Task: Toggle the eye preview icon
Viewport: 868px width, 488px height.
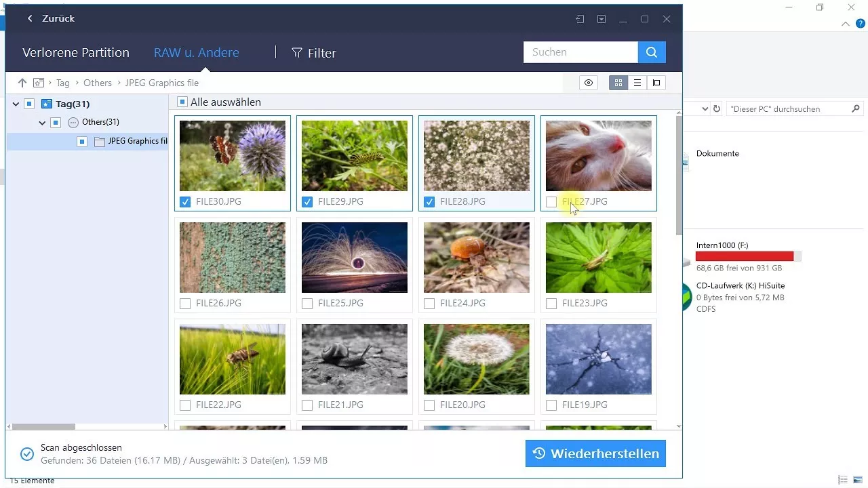Action: tap(589, 83)
